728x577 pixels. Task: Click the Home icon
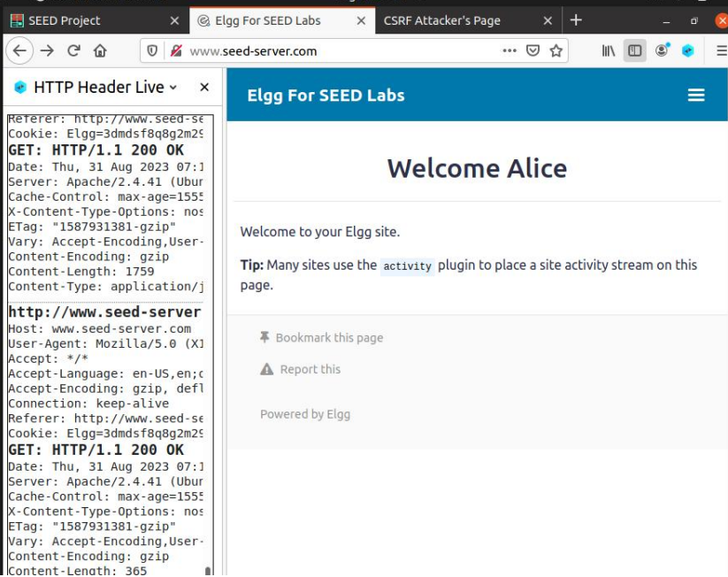[100, 50]
